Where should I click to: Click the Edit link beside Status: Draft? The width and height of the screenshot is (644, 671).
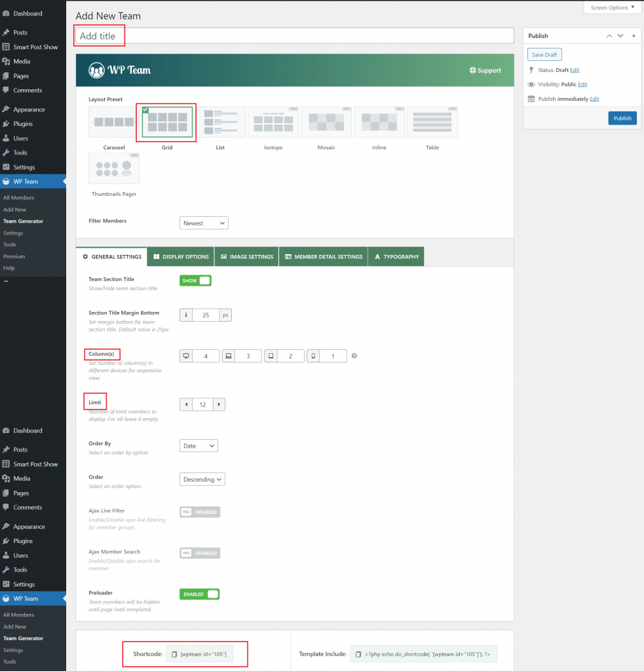click(x=575, y=70)
